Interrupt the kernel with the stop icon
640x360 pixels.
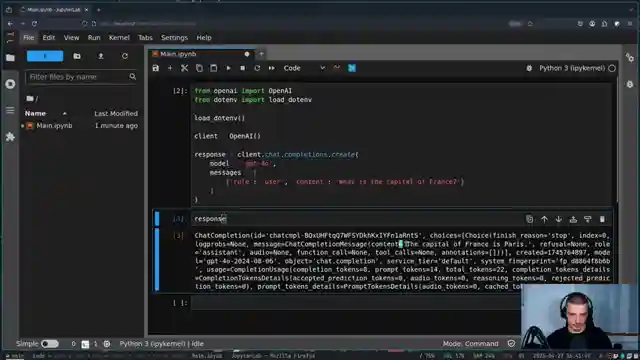[x=242, y=68]
